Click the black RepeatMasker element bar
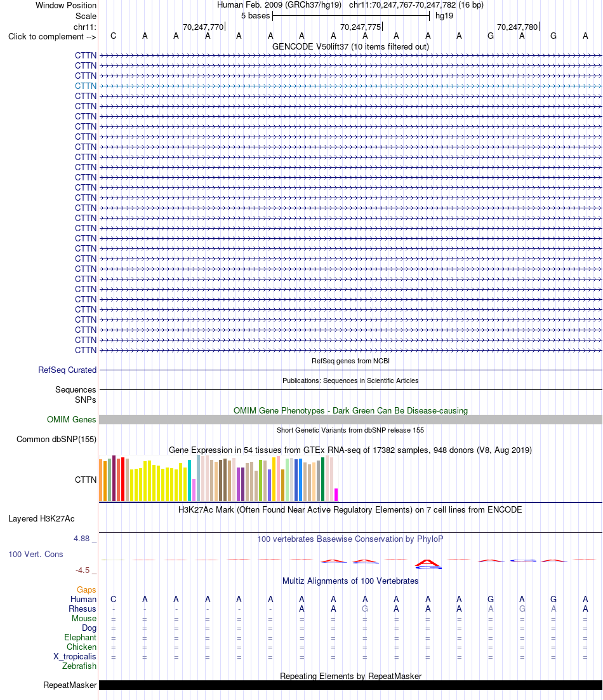603x700 pixels. tap(350, 685)
